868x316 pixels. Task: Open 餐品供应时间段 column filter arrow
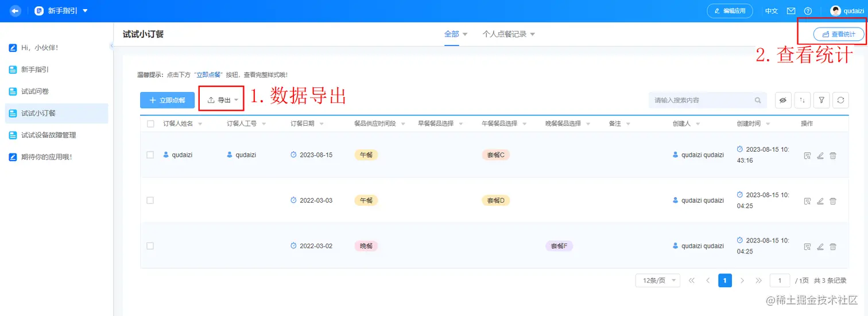[x=403, y=124]
